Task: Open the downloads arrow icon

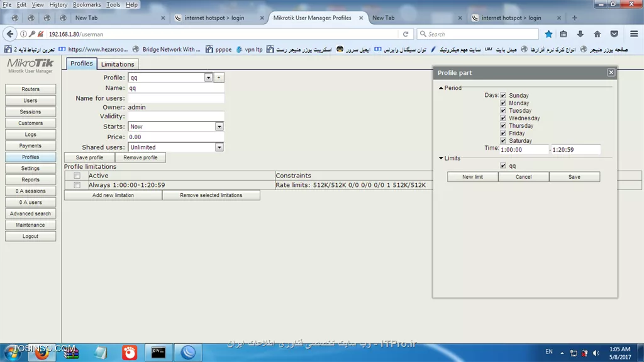Action: pyautogui.click(x=580, y=34)
